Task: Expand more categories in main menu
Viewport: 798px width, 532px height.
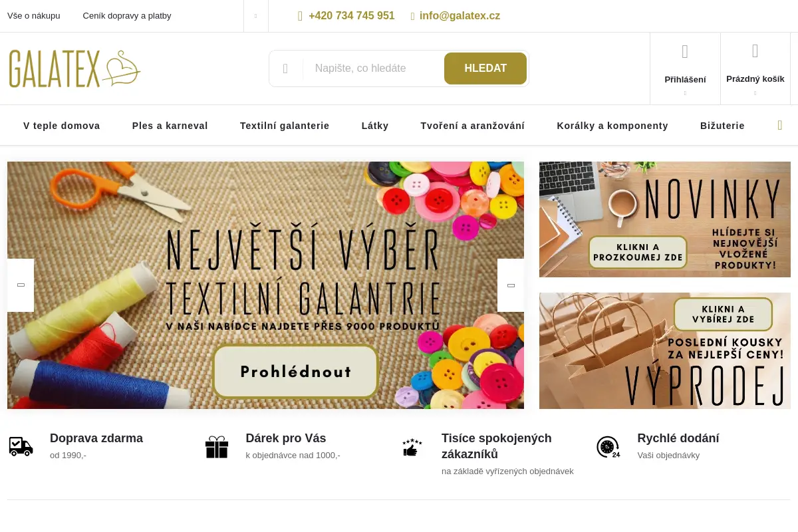Action: (780, 125)
